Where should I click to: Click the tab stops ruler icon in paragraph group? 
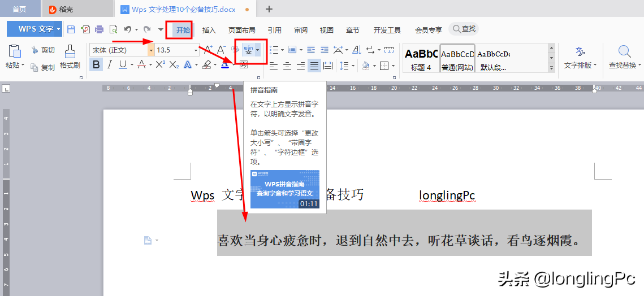tap(389, 50)
